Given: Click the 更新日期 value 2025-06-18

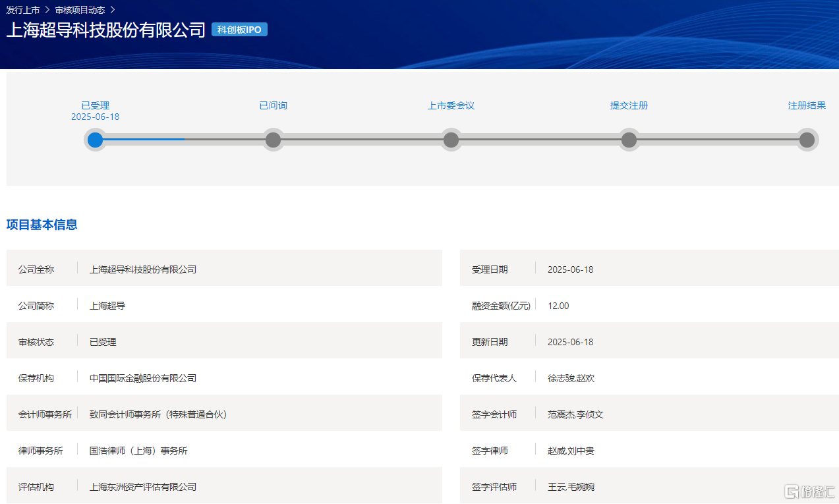Looking at the screenshot, I should pyautogui.click(x=571, y=342).
